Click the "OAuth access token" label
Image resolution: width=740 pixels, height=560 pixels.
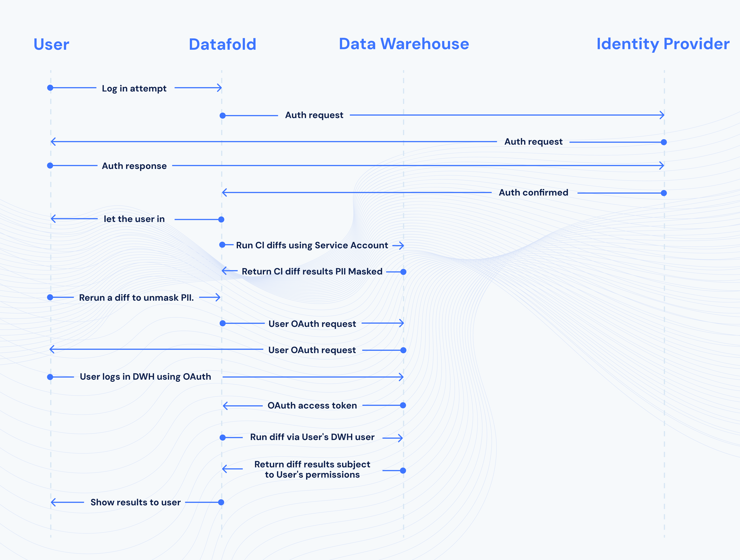312,406
